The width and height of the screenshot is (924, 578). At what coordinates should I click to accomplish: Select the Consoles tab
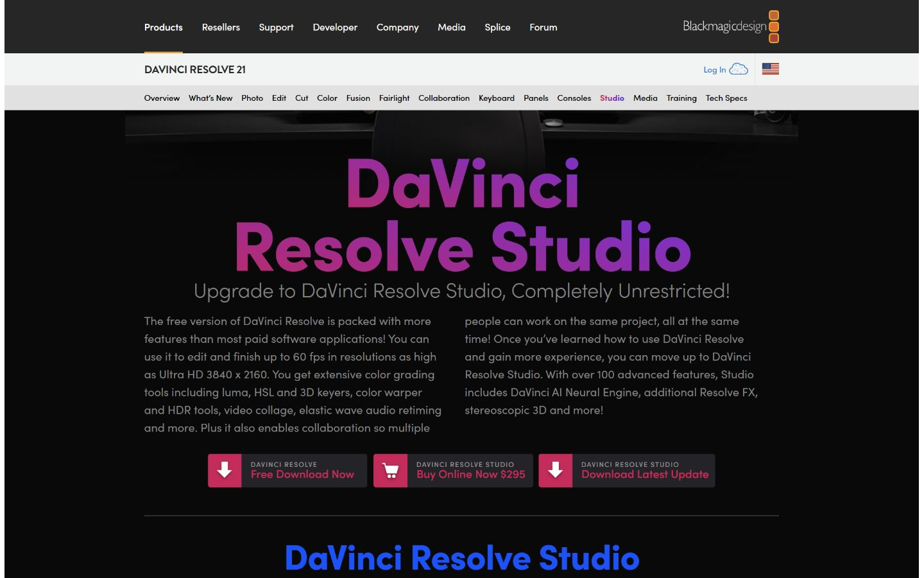pos(574,98)
